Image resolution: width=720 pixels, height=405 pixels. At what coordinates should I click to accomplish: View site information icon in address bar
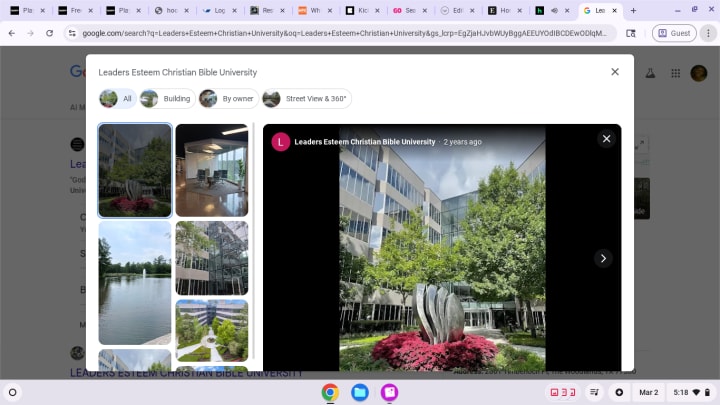pyautogui.click(x=72, y=33)
